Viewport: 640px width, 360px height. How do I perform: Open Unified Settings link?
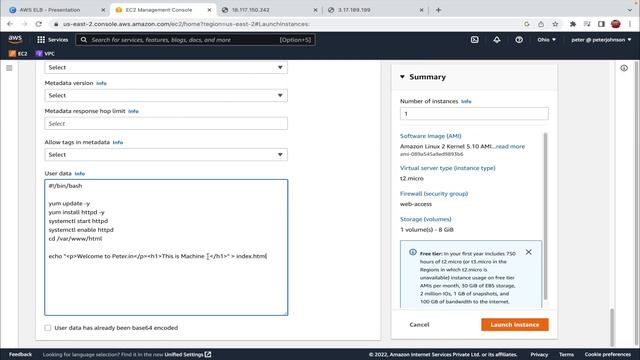pyautogui.click(x=188, y=354)
